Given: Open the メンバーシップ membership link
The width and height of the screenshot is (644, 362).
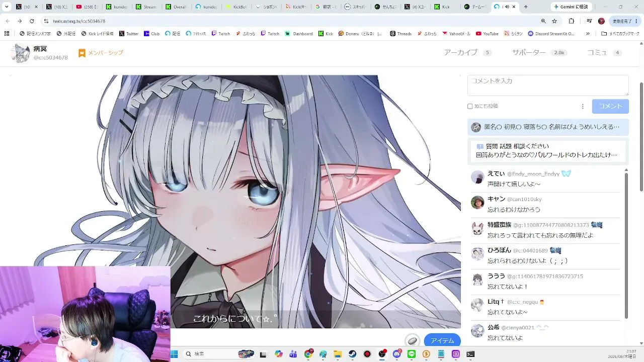Looking at the screenshot, I should (x=101, y=53).
